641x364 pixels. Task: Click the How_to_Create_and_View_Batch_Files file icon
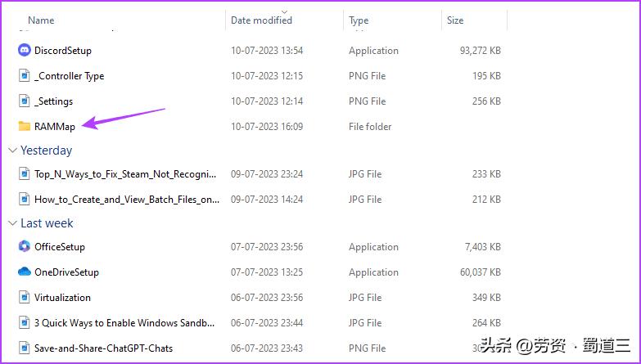click(25, 199)
